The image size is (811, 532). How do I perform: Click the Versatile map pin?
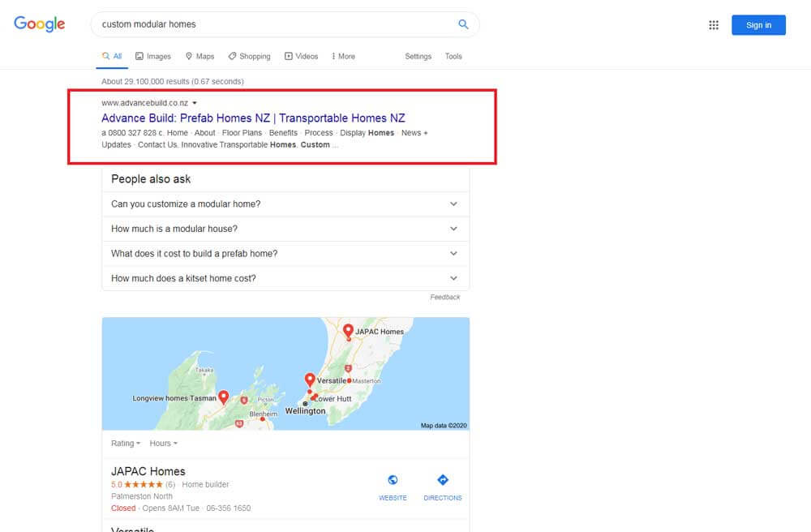coord(310,379)
